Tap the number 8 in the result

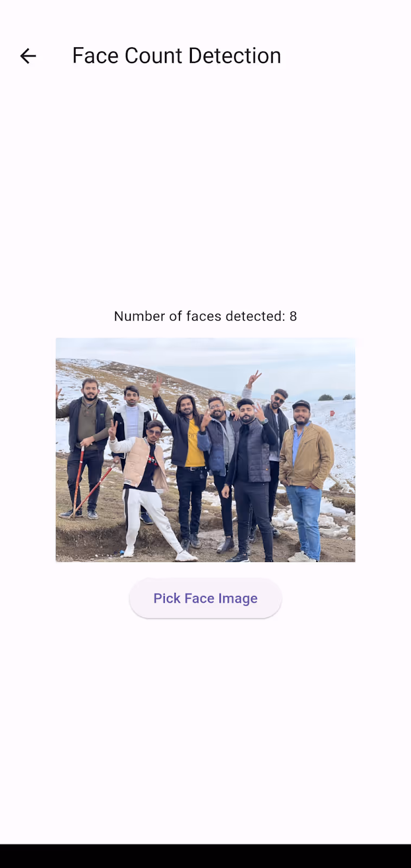point(293,316)
